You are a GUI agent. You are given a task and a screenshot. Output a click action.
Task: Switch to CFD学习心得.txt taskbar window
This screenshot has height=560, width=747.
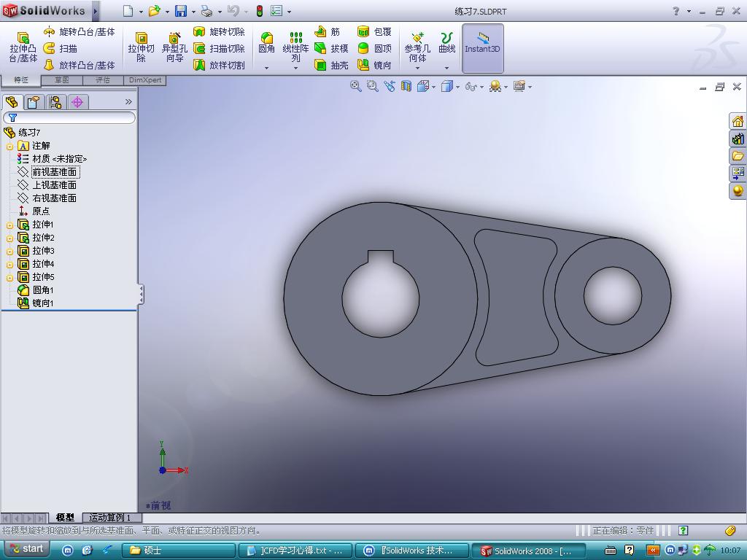click(295, 551)
